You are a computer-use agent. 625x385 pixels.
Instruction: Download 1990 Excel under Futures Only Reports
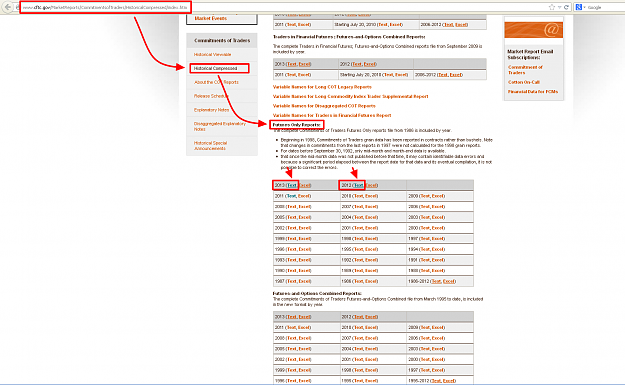[305, 271]
